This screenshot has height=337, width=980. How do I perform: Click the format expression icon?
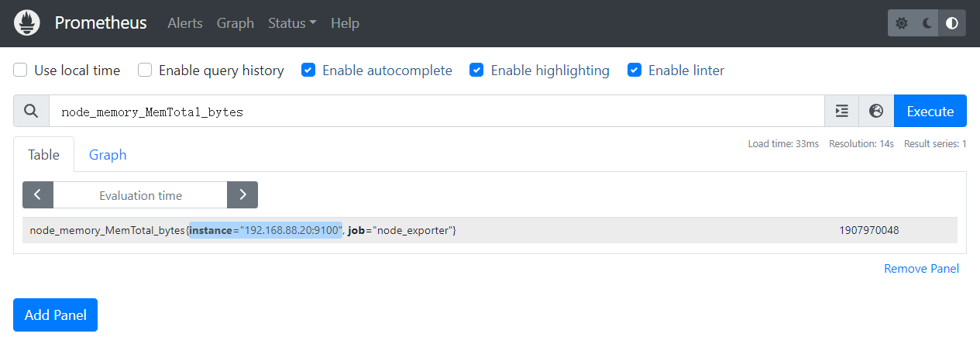(842, 111)
